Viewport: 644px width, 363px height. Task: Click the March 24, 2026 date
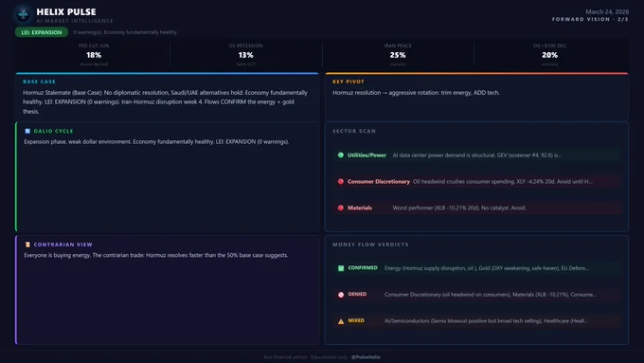coord(607,12)
